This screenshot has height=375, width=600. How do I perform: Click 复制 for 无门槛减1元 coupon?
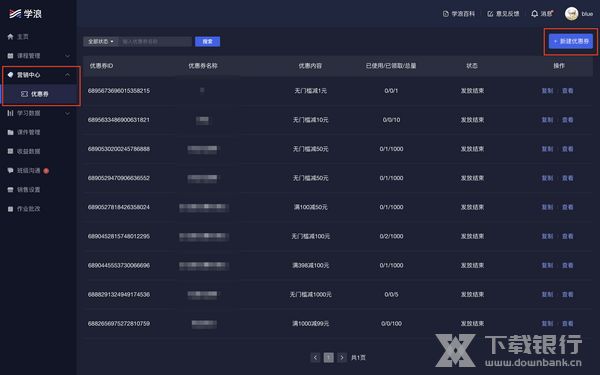(547, 91)
